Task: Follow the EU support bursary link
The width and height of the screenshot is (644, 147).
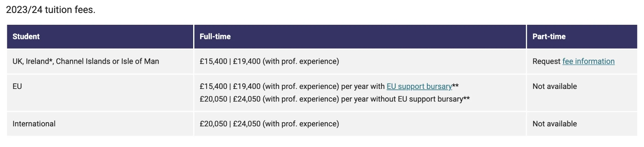Action: (x=419, y=86)
